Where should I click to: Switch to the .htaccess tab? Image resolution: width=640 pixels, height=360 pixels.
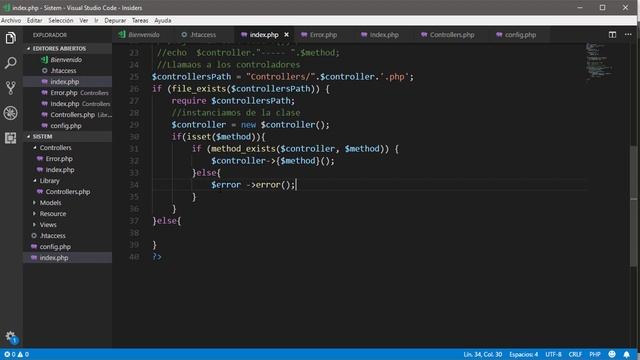(x=199, y=35)
